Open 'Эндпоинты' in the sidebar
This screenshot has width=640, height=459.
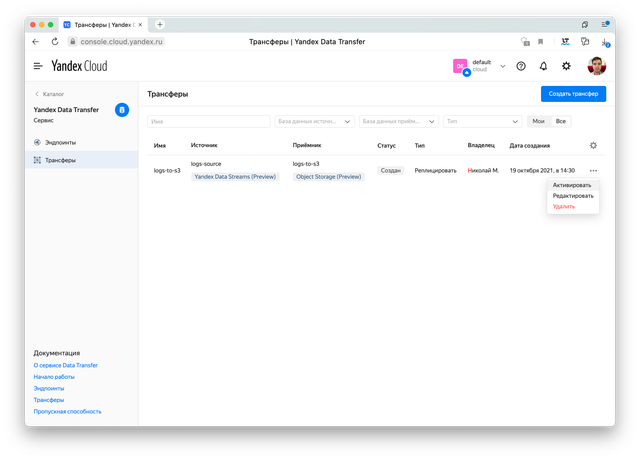coord(61,143)
